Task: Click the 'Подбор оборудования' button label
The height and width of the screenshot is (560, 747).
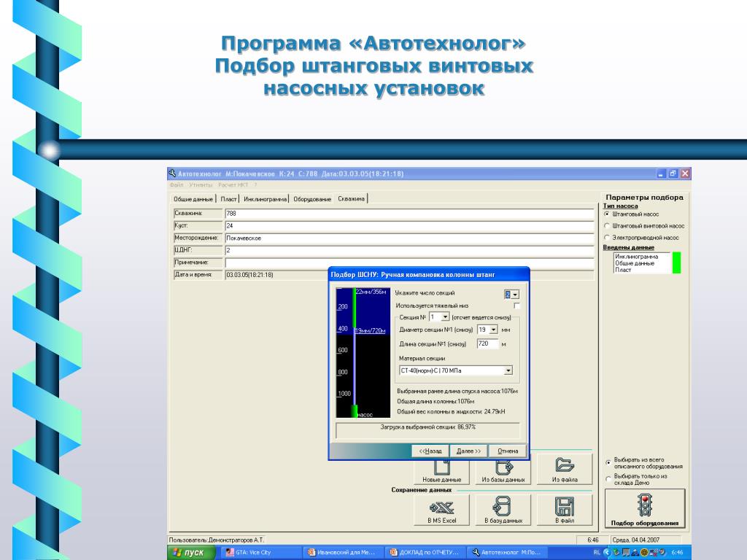Action: (x=645, y=523)
